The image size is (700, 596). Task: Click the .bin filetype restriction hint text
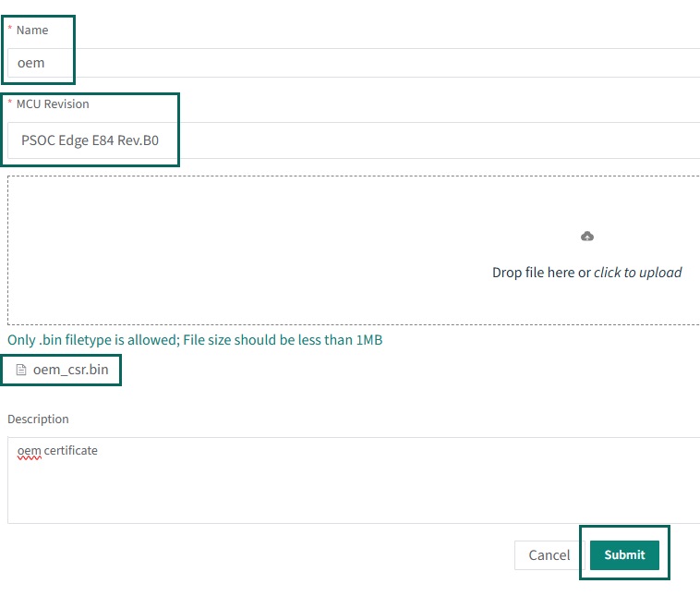coord(194,340)
